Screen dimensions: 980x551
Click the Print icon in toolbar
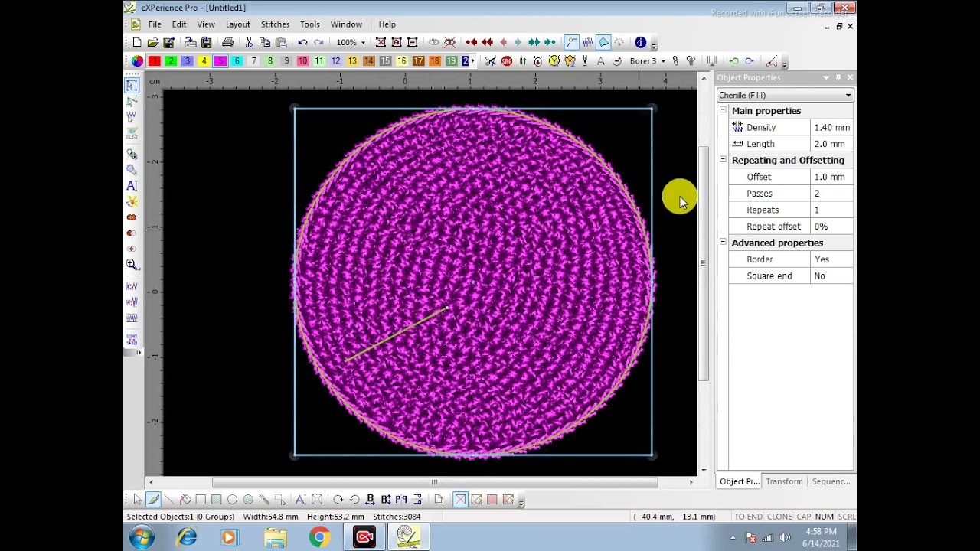pos(227,43)
